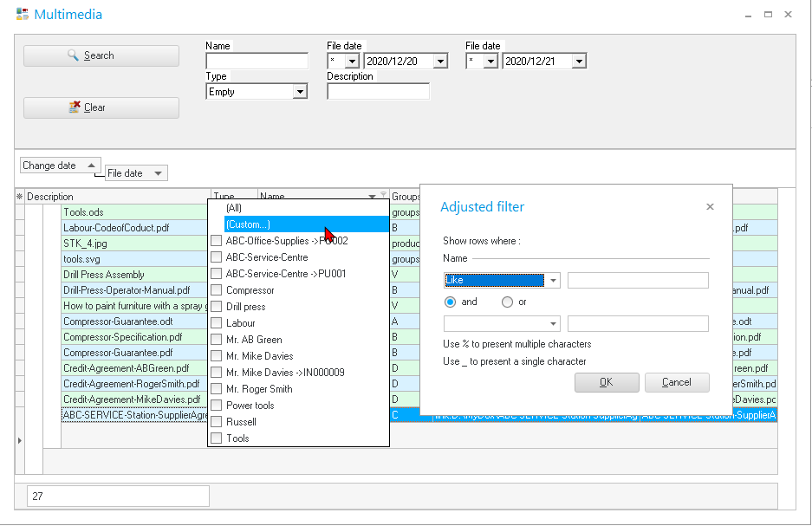The height and width of the screenshot is (526, 812).
Task: Close the Adjusted filter dialog
Action: click(x=710, y=207)
